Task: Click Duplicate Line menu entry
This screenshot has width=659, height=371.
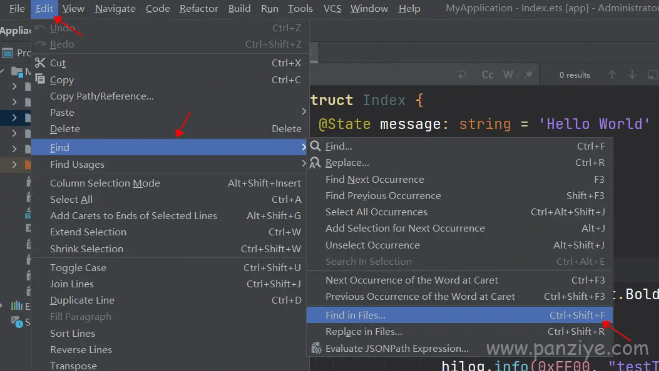Action: [170, 300]
